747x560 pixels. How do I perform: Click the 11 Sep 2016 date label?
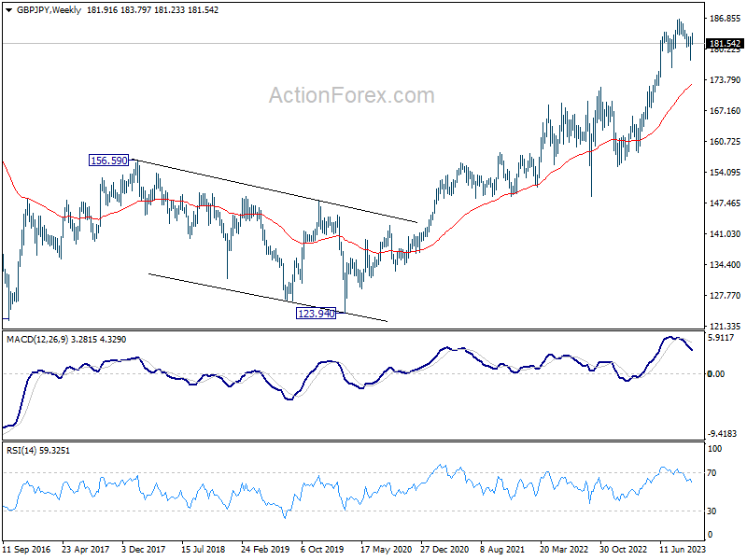click(26, 550)
